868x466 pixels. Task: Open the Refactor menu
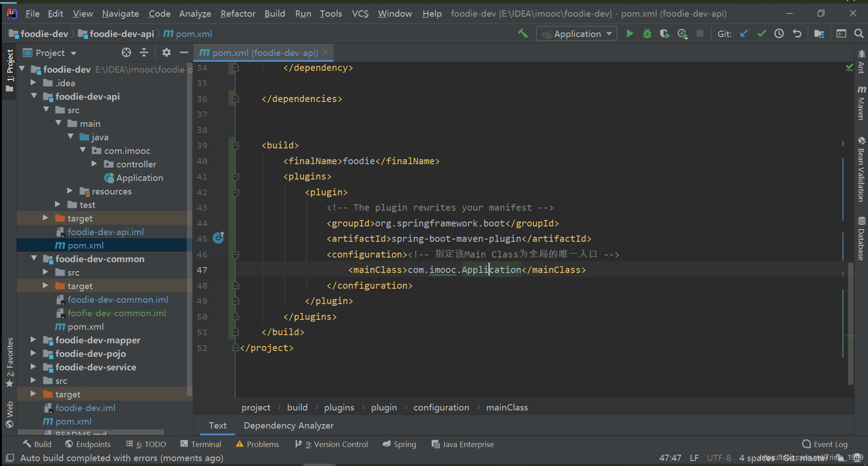(x=238, y=14)
